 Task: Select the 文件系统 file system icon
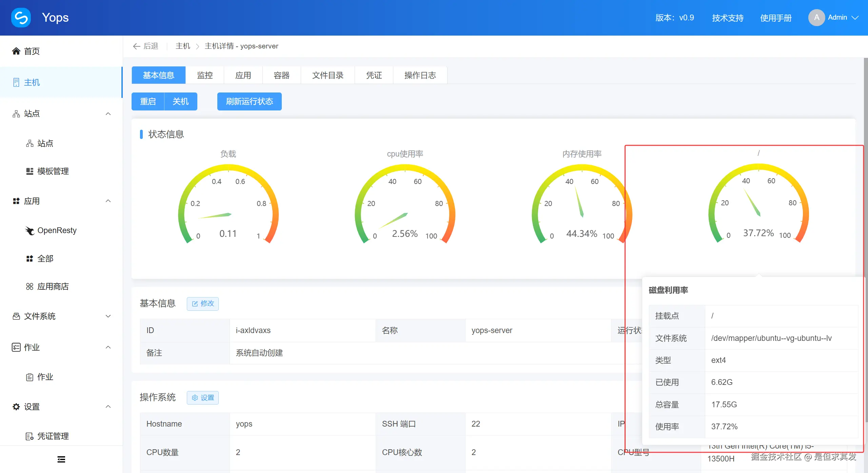tap(16, 316)
